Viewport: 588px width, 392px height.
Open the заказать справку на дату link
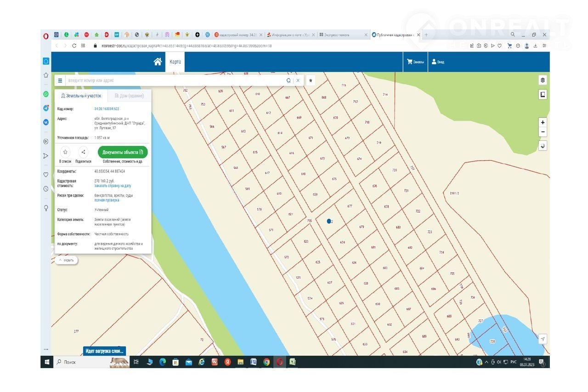click(113, 186)
